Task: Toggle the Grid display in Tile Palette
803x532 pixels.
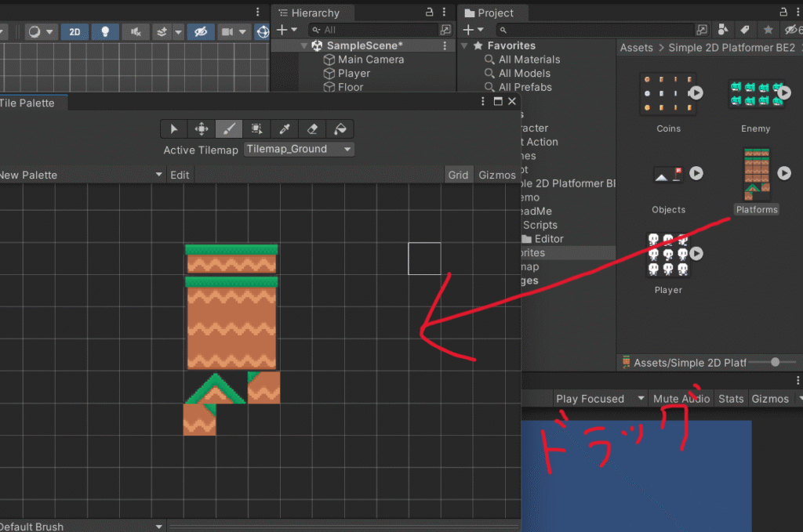Action: (458, 175)
